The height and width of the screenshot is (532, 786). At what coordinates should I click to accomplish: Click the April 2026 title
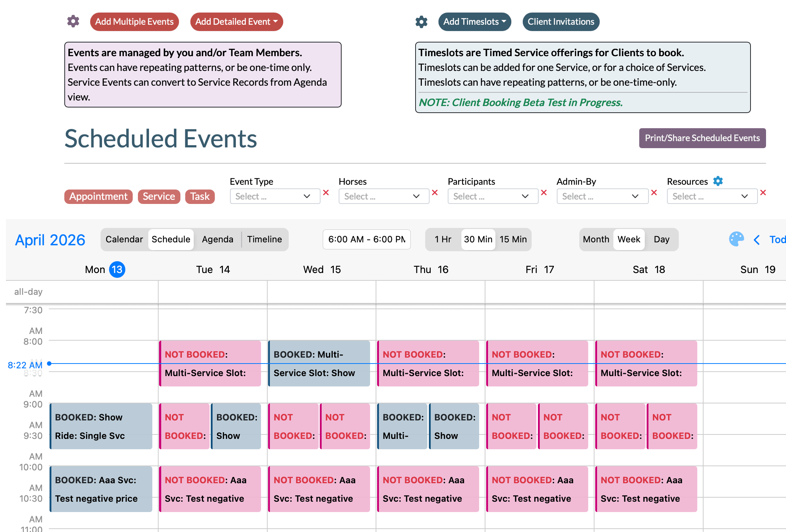pos(50,240)
